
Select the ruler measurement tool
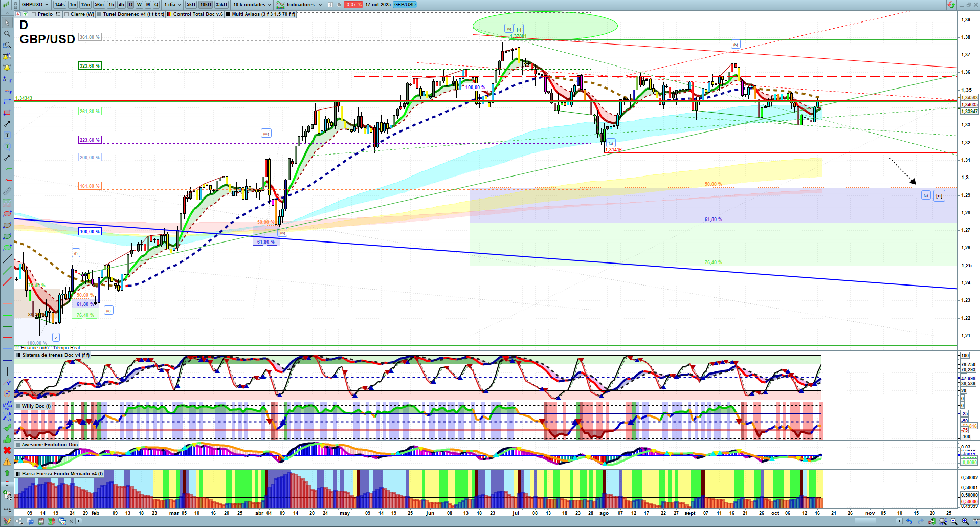pos(7,191)
